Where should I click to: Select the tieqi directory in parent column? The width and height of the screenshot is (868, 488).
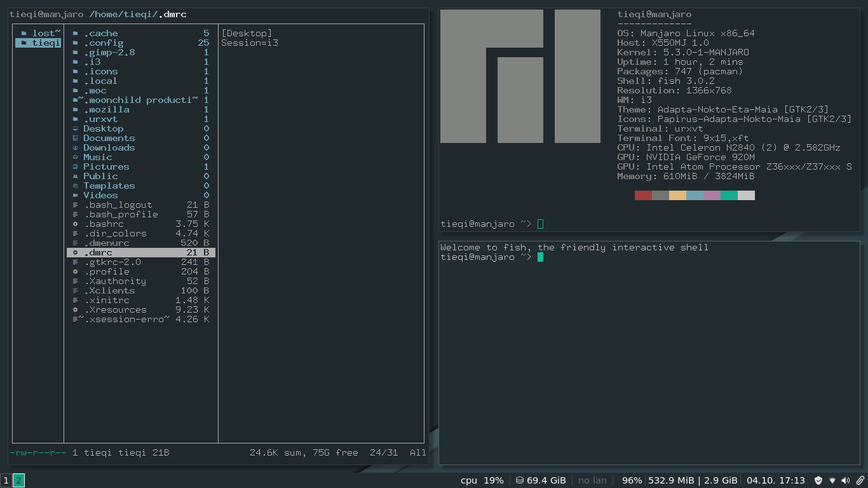click(38, 43)
